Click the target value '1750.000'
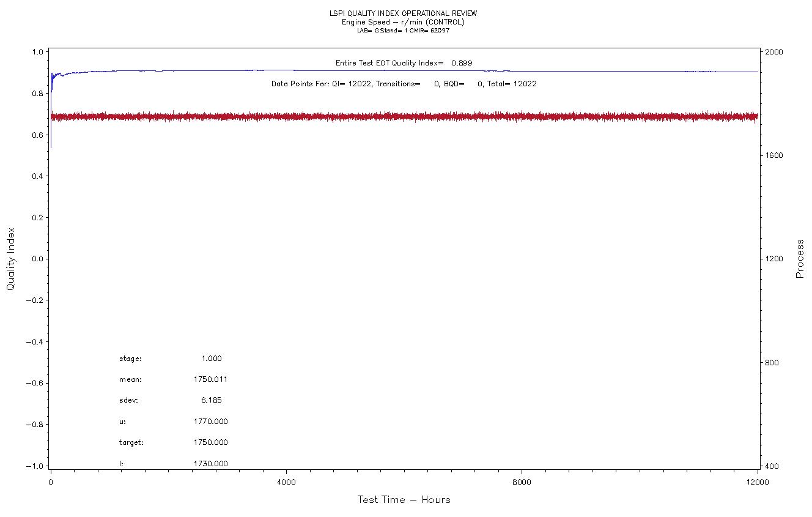Screen dimensions: 812x517 point(210,442)
